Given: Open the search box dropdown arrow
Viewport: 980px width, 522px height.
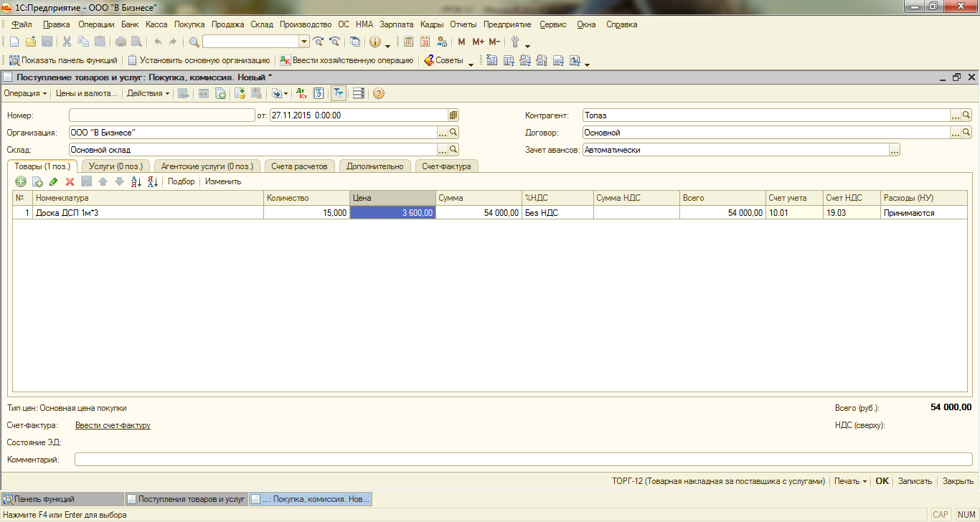Looking at the screenshot, I should tap(304, 42).
